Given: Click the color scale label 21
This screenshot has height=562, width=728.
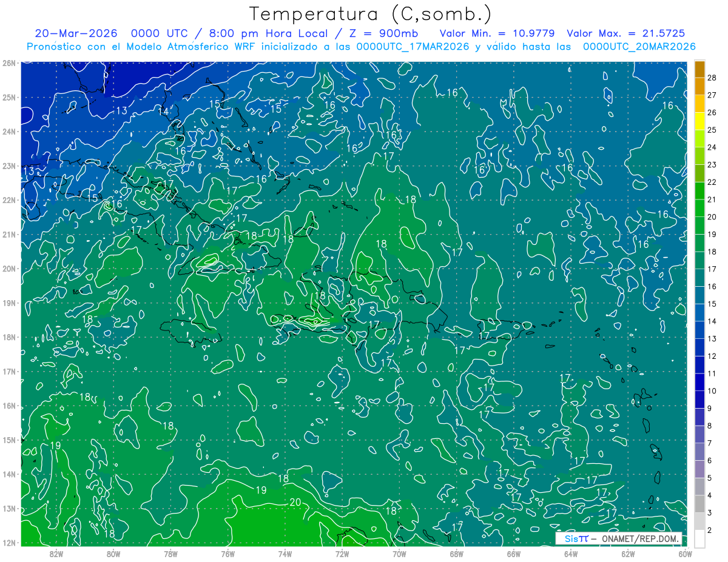Looking at the screenshot, I should point(712,199).
